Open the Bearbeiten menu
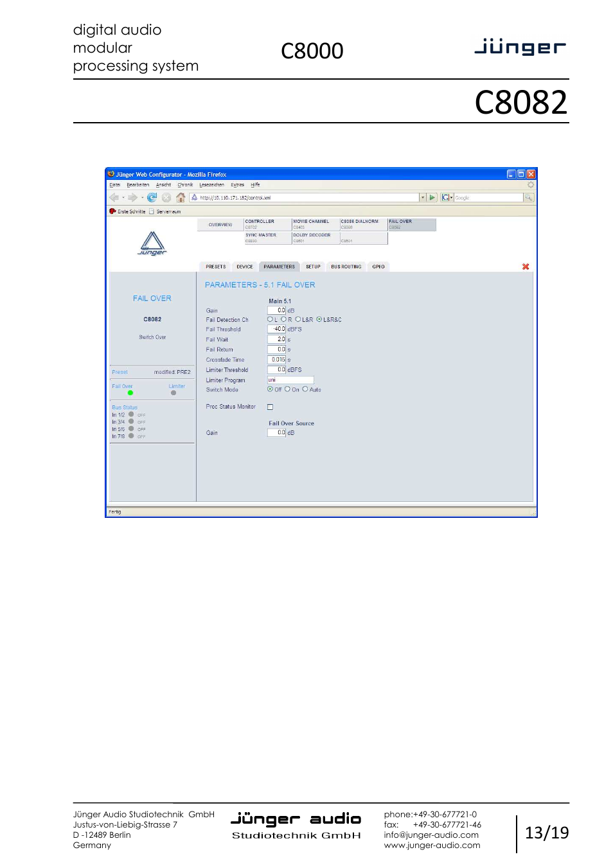 coord(138,185)
